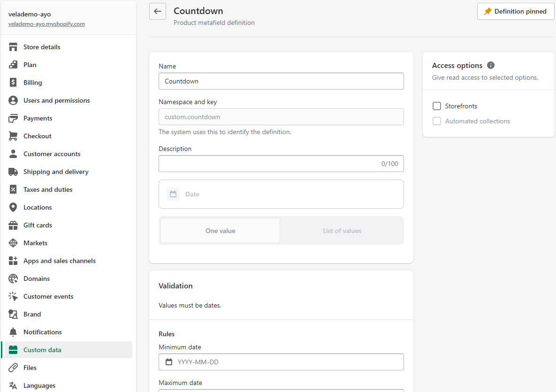Viewport: 556px width, 392px height.
Task: Click the Billing receipt icon
Action: pyautogui.click(x=13, y=83)
